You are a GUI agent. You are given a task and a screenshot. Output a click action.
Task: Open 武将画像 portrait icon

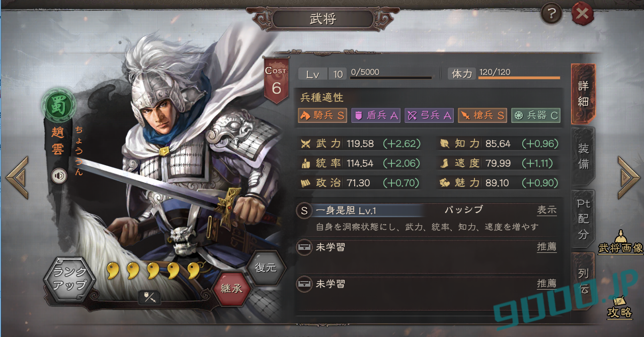tap(621, 242)
